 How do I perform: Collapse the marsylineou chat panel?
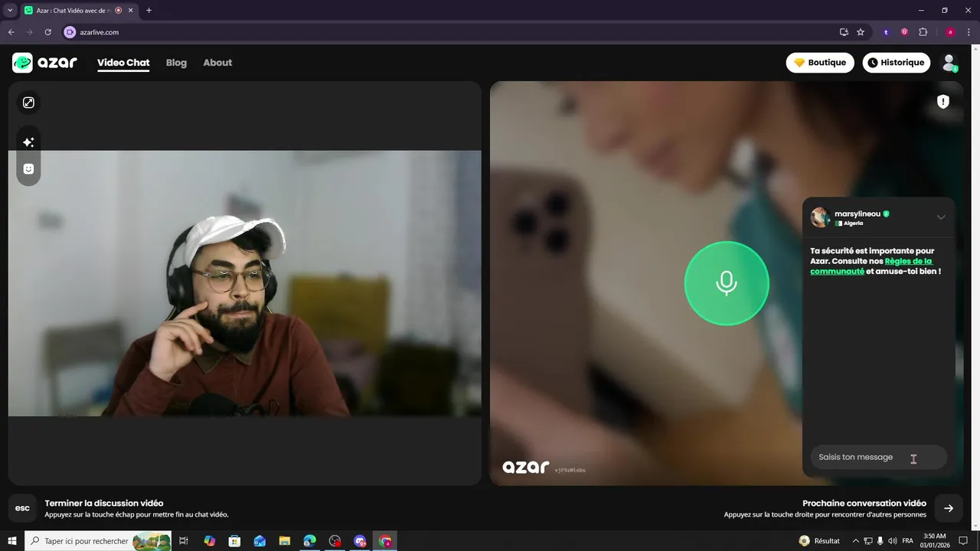click(941, 217)
